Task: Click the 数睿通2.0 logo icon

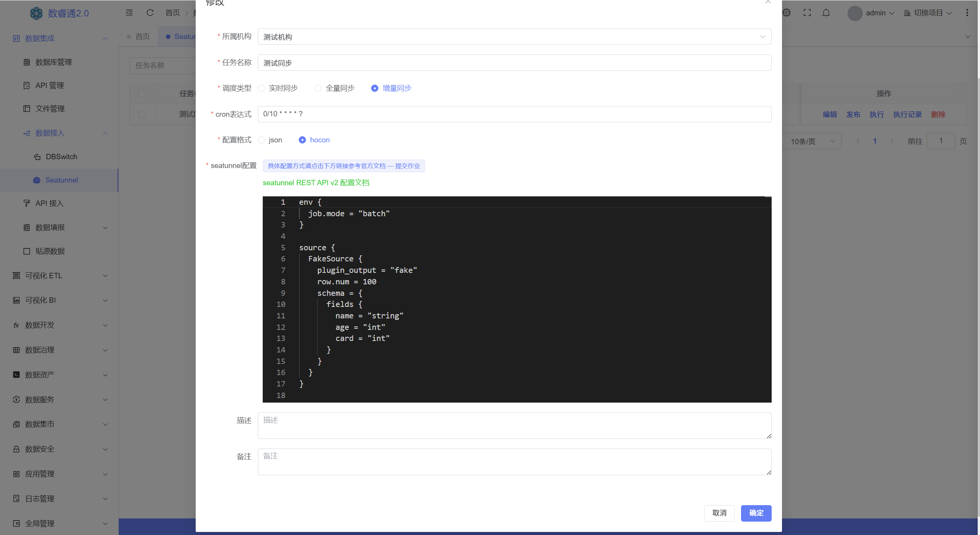Action: coord(36,13)
